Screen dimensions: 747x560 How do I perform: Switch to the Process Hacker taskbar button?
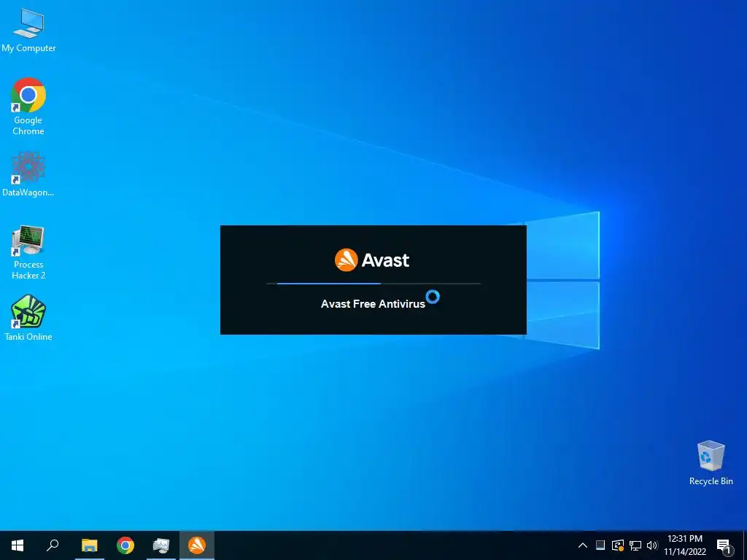161,545
